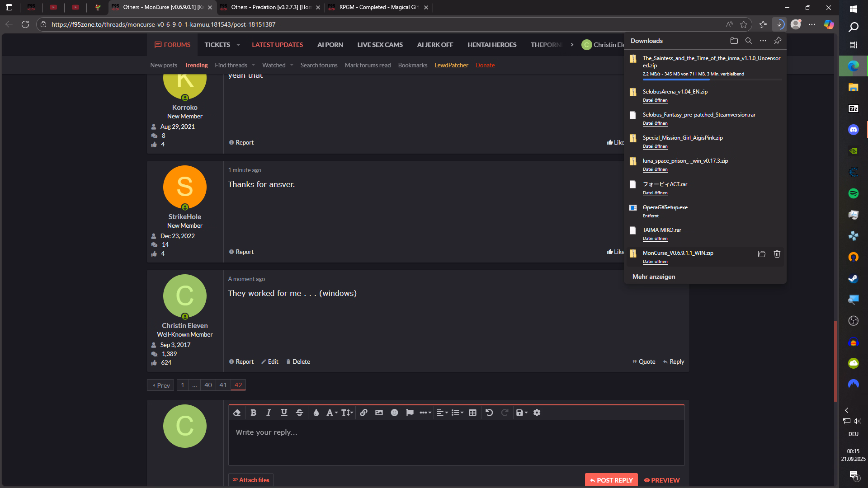Click the undo icon in editor

tap(489, 413)
